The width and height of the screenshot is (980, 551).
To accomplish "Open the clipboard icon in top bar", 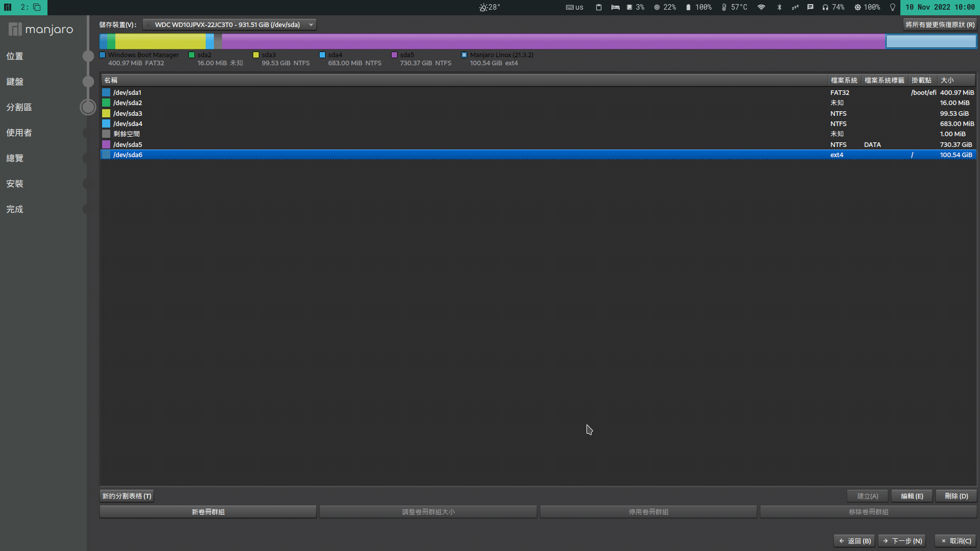I will 599,7.
